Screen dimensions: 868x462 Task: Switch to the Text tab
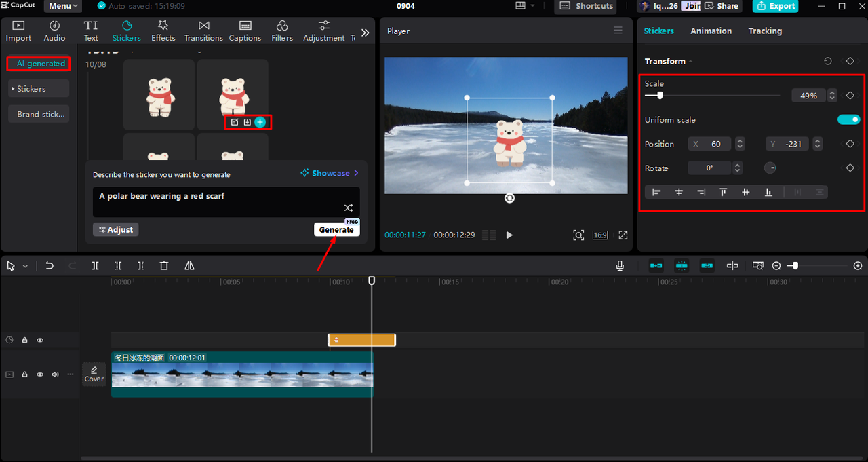(91, 31)
